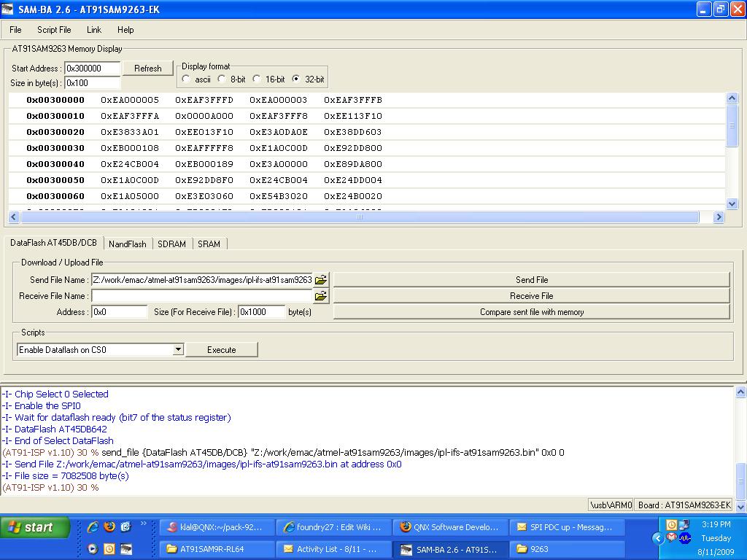The image size is (747, 560).
Task: Click the Start Address input field
Action: tap(93, 69)
